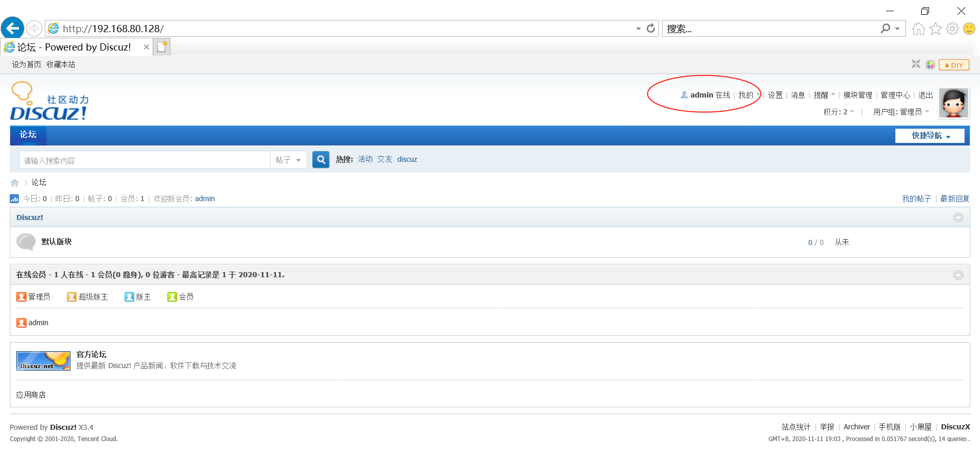Expand the 用户组: 管理员 dropdown
The height and width of the screenshot is (463, 980).
[901, 112]
